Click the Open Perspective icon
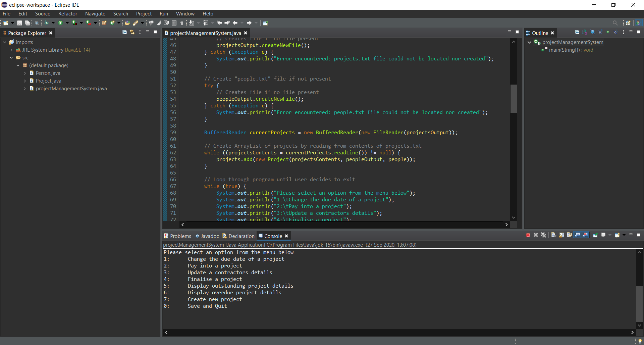The image size is (644, 345). 628,23
